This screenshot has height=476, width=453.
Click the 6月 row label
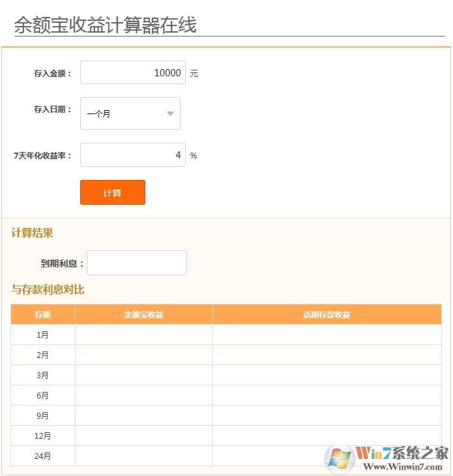click(x=42, y=395)
